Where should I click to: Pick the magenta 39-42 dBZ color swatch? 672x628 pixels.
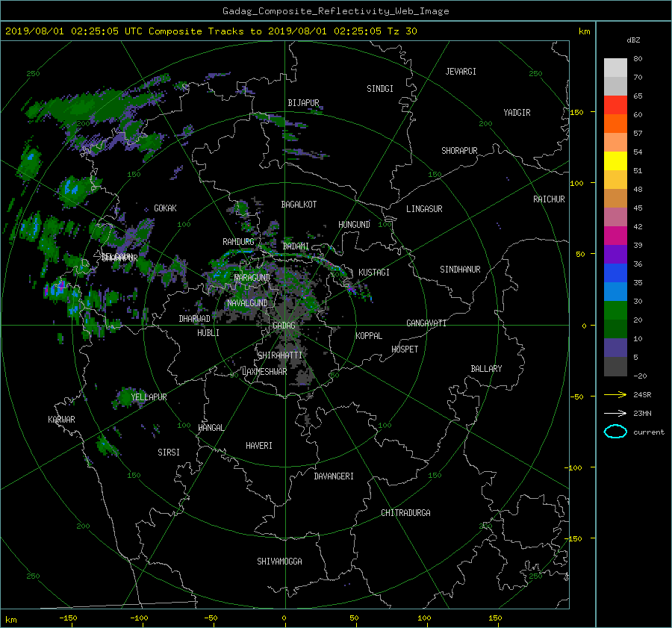pos(615,236)
